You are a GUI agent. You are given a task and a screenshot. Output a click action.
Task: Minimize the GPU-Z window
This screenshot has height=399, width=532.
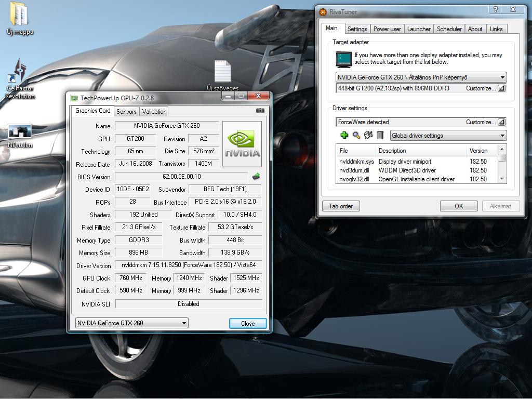[x=228, y=96]
